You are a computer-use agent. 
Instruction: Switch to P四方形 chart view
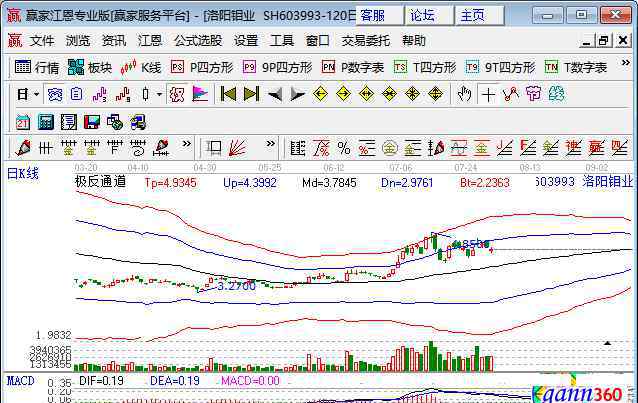[203, 67]
